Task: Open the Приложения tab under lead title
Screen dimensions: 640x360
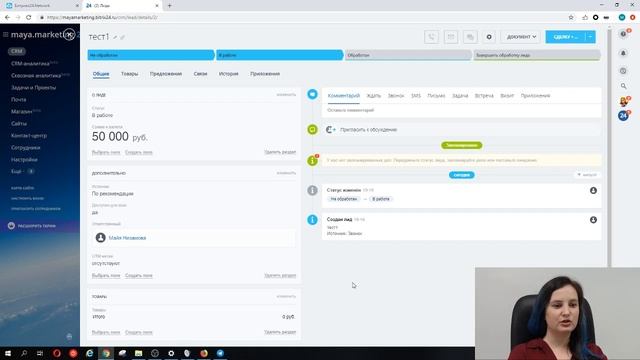Action: point(265,74)
